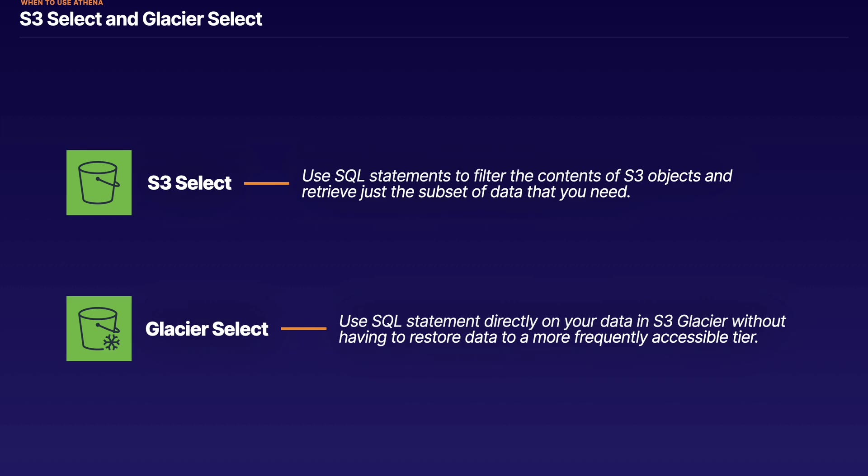
Task: Select the bold "Glacier Select" label
Action: [207, 329]
